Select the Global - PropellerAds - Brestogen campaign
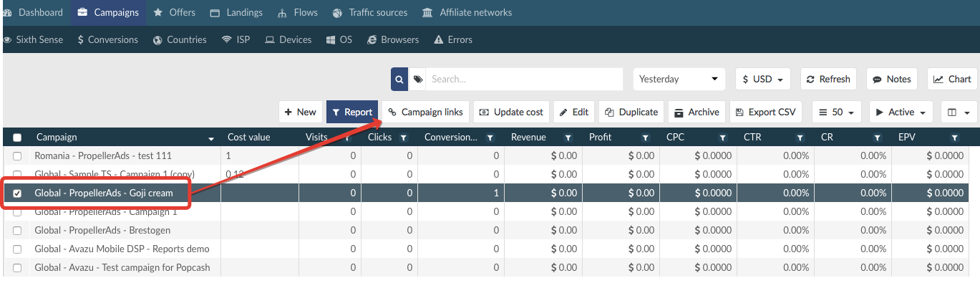980x283 pixels. click(102, 231)
